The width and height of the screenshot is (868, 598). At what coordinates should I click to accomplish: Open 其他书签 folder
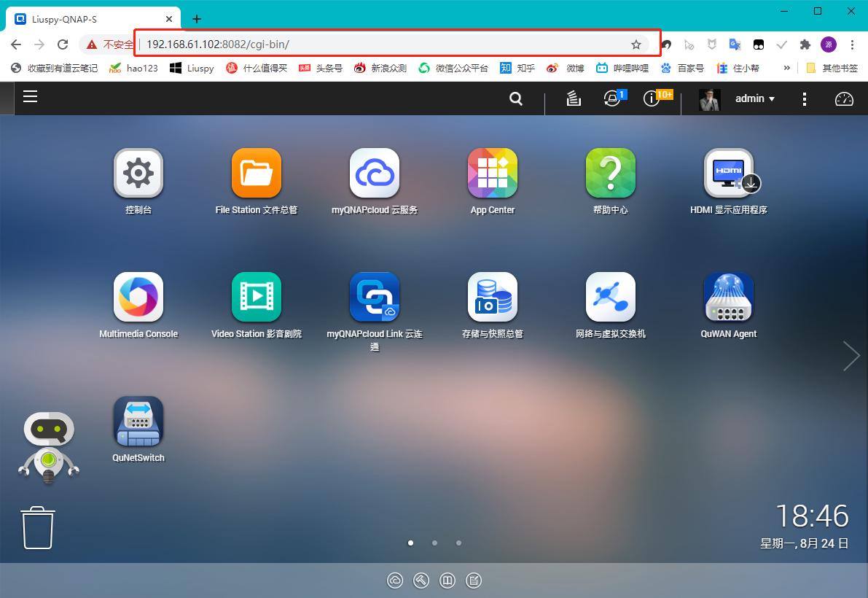pos(832,68)
